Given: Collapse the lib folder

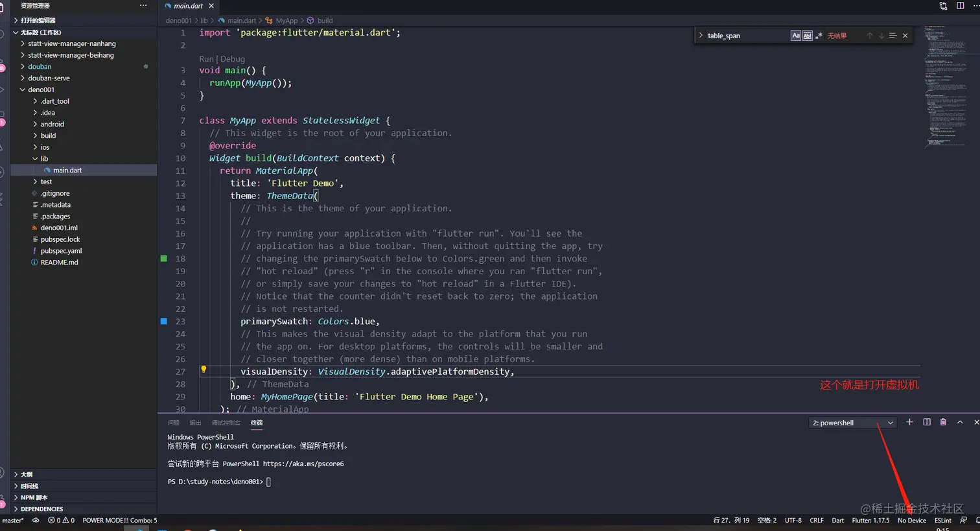Looking at the screenshot, I should point(84,158).
